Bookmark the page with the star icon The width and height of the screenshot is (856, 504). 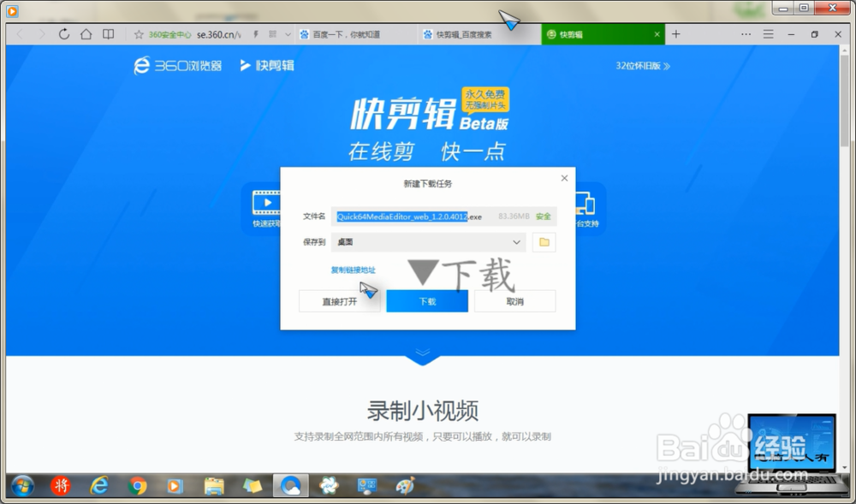pos(139,35)
